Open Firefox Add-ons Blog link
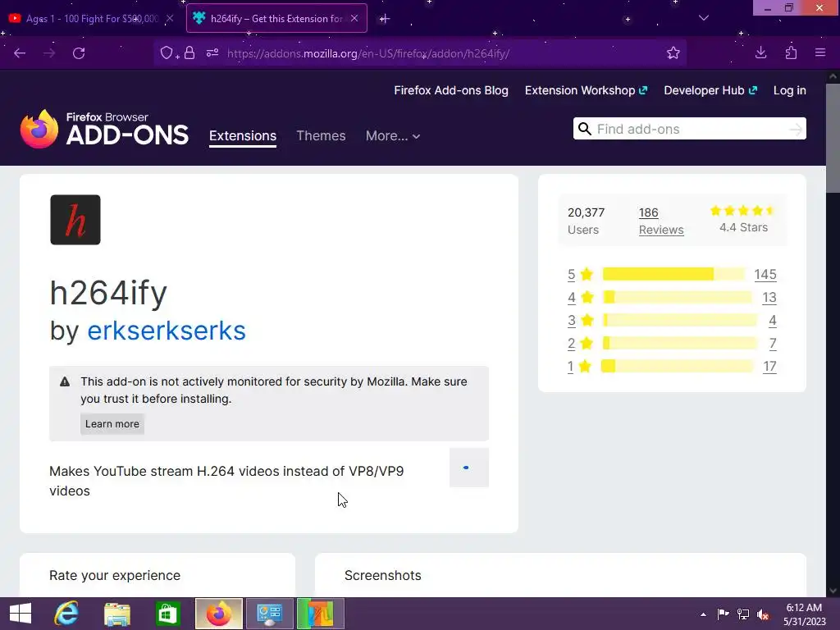Image resolution: width=840 pixels, height=630 pixels. (x=451, y=90)
